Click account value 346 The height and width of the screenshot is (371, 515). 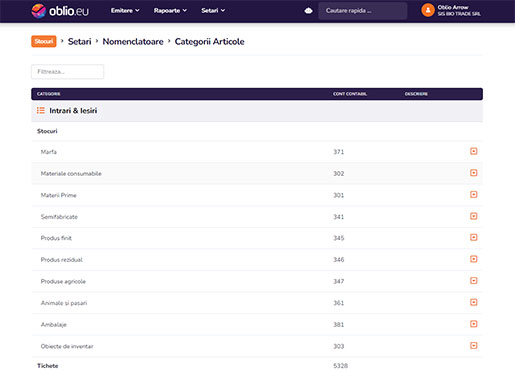(x=338, y=260)
